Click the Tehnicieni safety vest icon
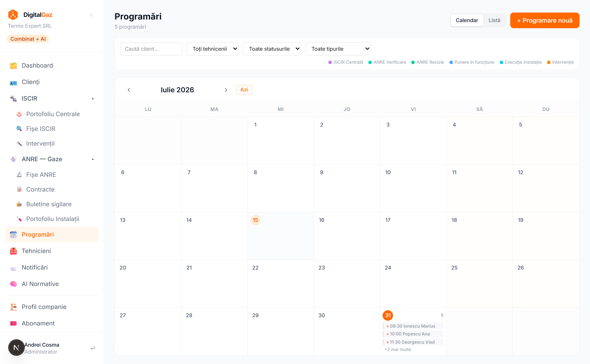 coord(13,251)
